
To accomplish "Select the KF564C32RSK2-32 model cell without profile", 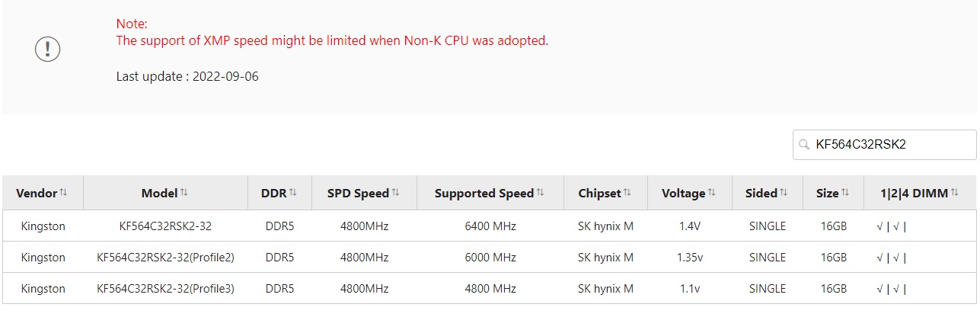I will 165,226.
